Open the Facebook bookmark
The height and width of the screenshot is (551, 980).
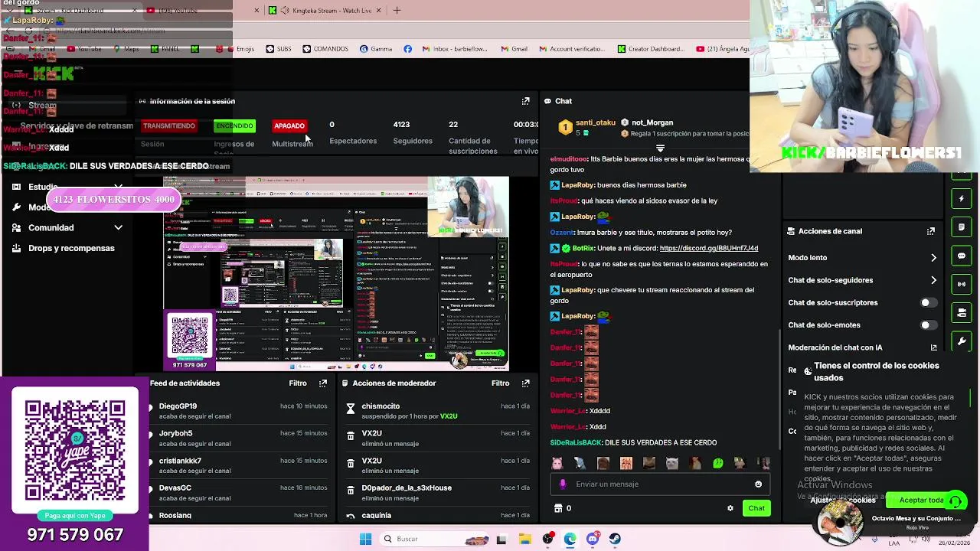tap(407, 49)
